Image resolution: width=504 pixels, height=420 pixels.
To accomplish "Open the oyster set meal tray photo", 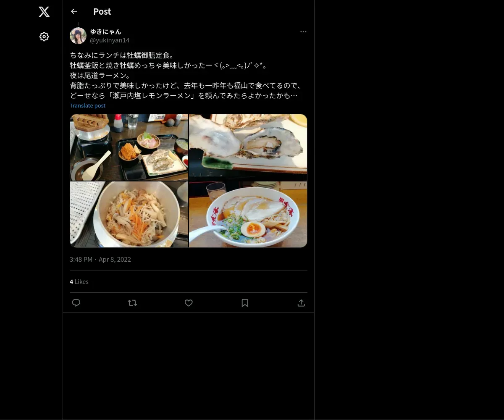I will tap(129, 147).
